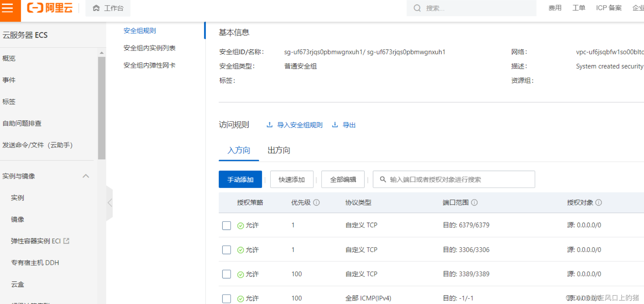Open ICP 备案 in the top navigation
644x304 pixels.
[x=609, y=8]
